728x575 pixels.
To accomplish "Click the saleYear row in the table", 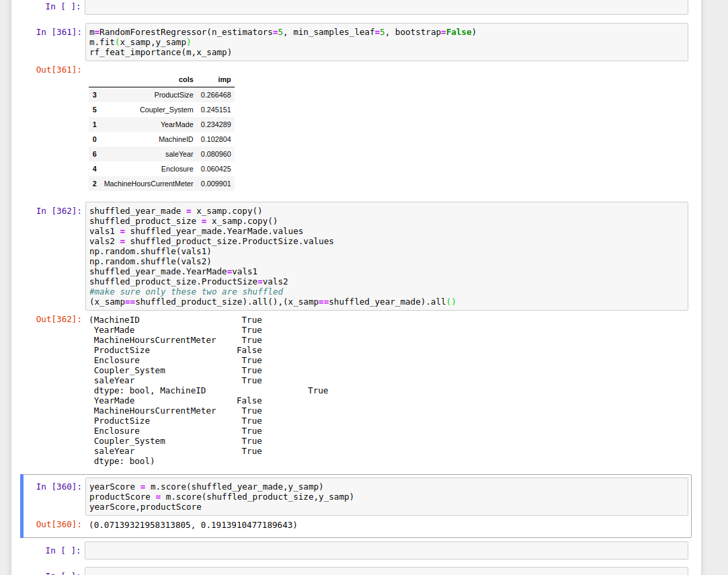I will pyautogui.click(x=161, y=154).
